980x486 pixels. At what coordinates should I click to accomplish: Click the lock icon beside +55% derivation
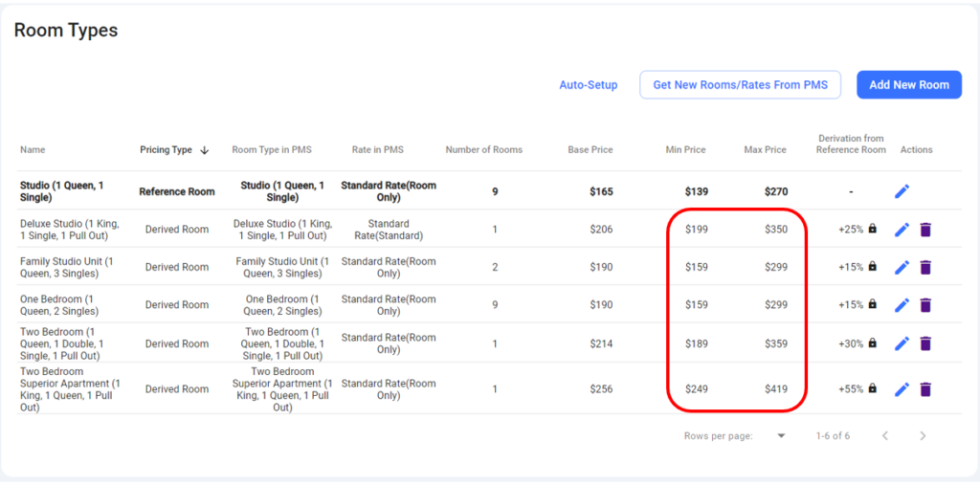(x=873, y=387)
